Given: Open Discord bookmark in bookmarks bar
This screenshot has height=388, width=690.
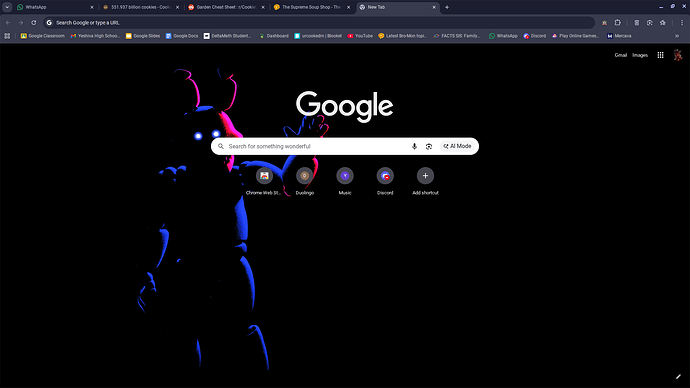Looking at the screenshot, I should [x=535, y=36].
